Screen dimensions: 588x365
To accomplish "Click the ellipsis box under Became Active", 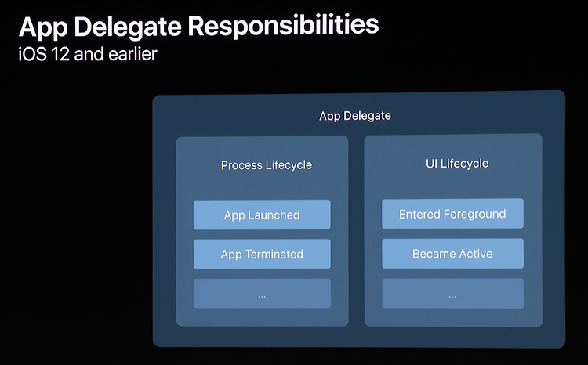I will coord(452,294).
